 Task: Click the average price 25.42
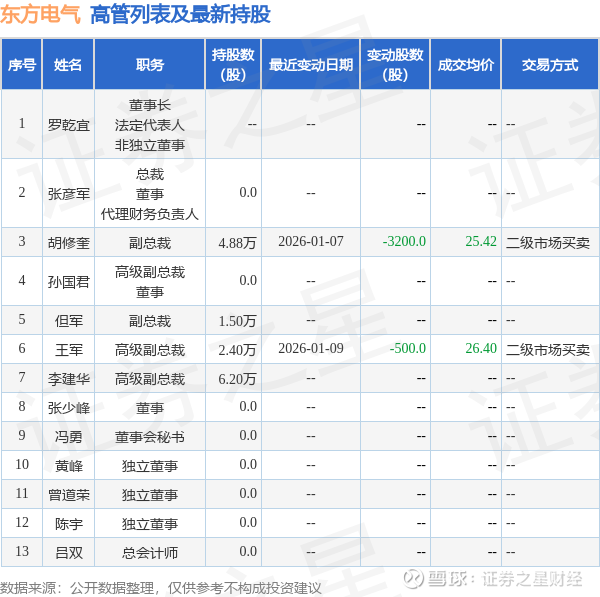[481, 241]
